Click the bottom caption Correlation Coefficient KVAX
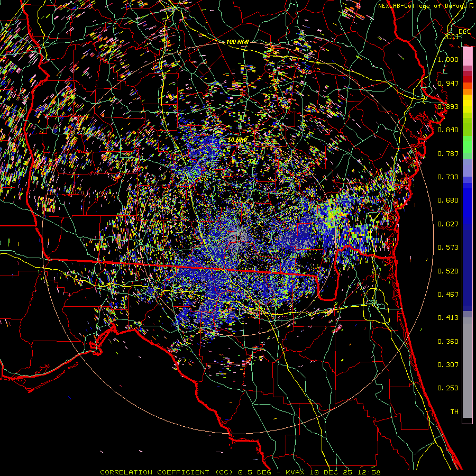The height and width of the screenshot is (476, 476). (x=241, y=472)
